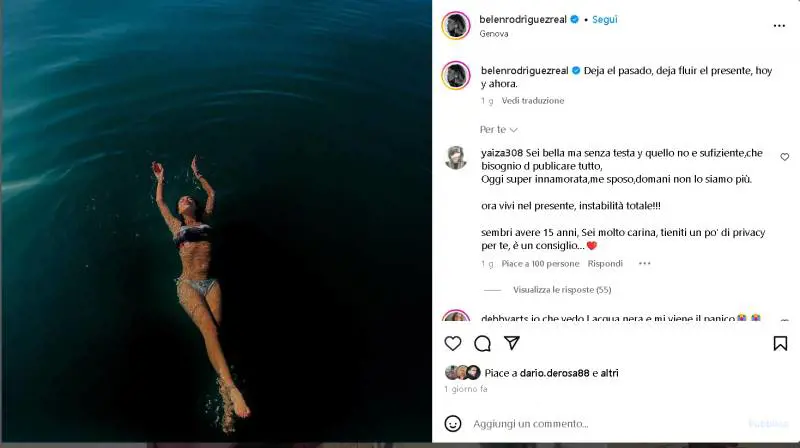Open emoji picker in comment box
The width and height of the screenshot is (800, 448).
pyautogui.click(x=453, y=423)
